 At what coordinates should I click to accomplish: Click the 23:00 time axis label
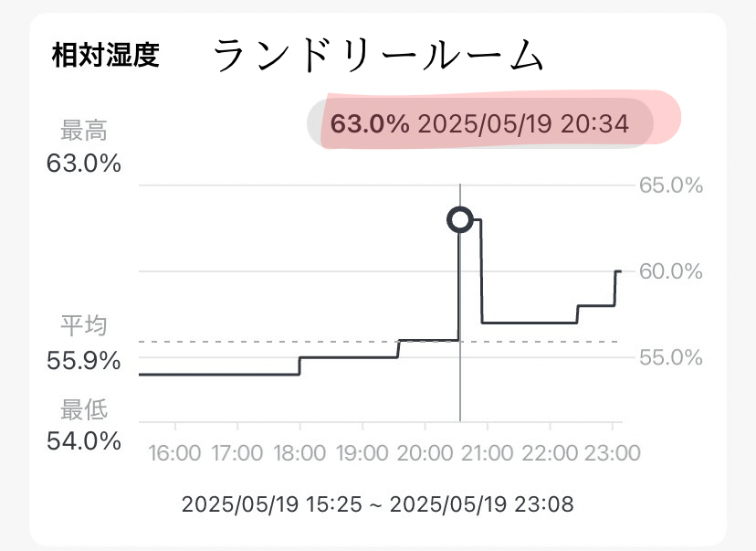coord(612,451)
